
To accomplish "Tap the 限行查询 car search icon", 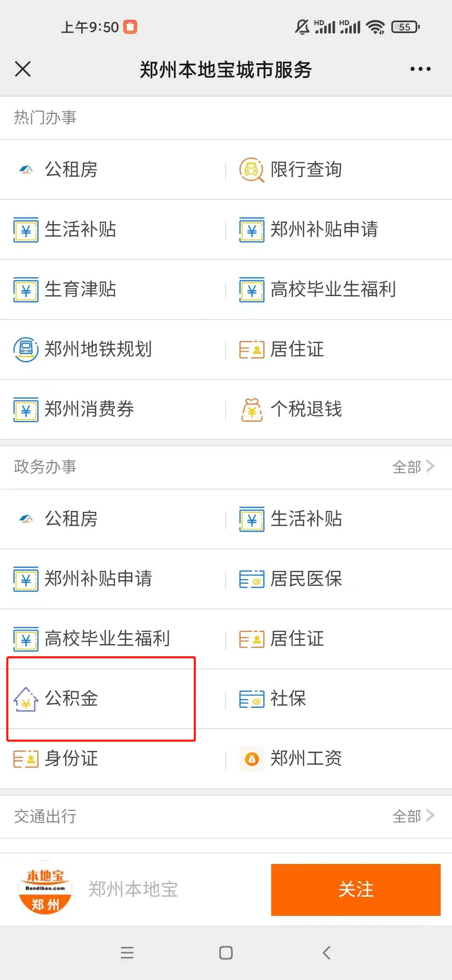I will 252,170.
